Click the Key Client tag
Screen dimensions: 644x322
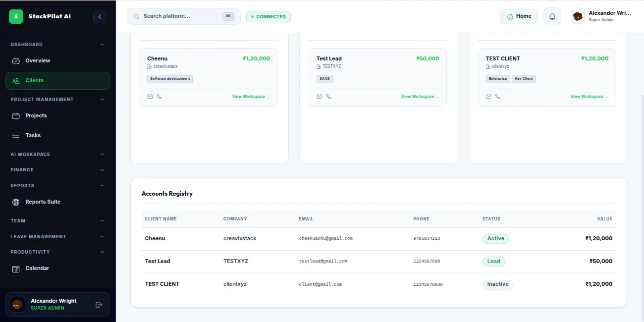[524, 79]
